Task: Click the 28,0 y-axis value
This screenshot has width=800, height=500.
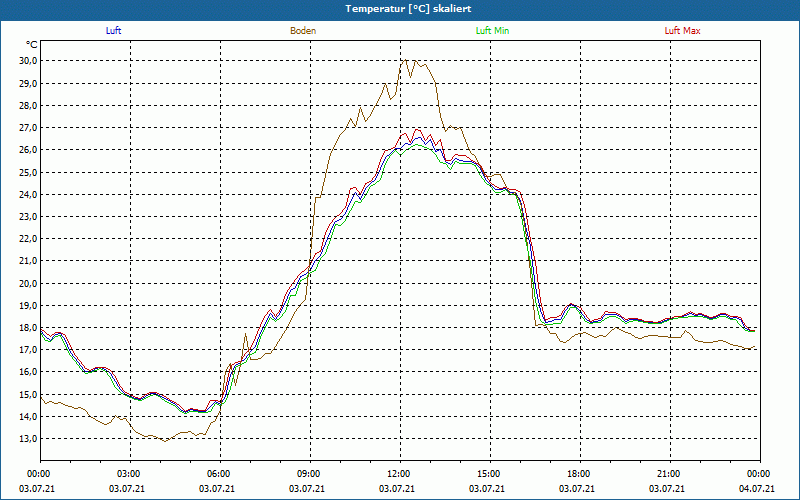Action: click(29, 106)
